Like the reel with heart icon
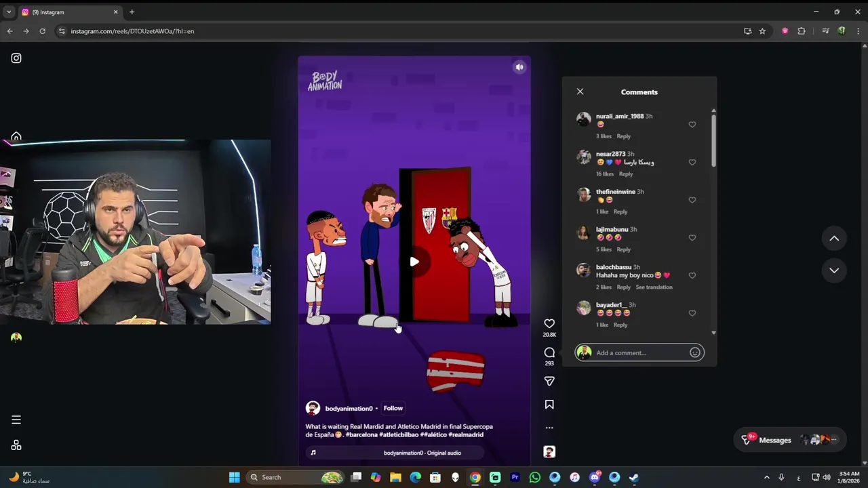Image resolution: width=868 pixels, height=488 pixels. [549, 324]
